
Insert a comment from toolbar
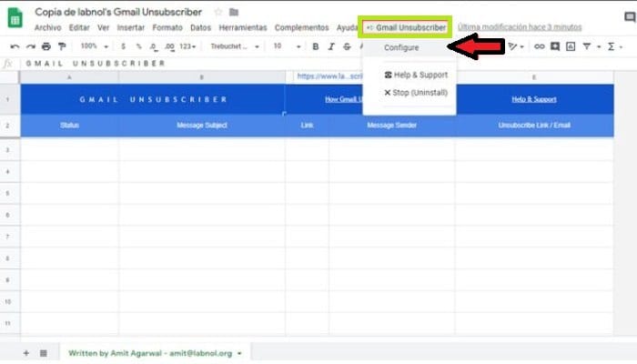[555, 46]
